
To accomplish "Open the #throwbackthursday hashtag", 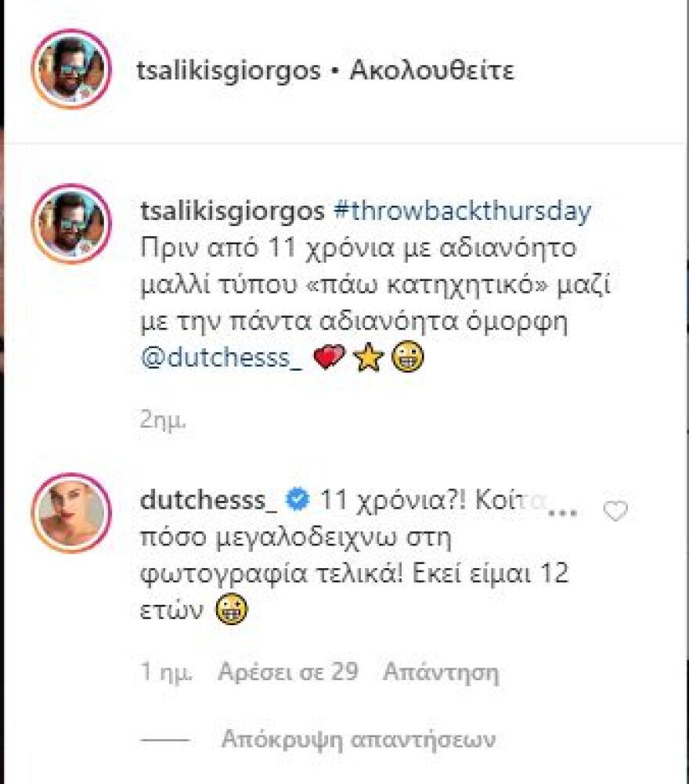I will tap(463, 211).
